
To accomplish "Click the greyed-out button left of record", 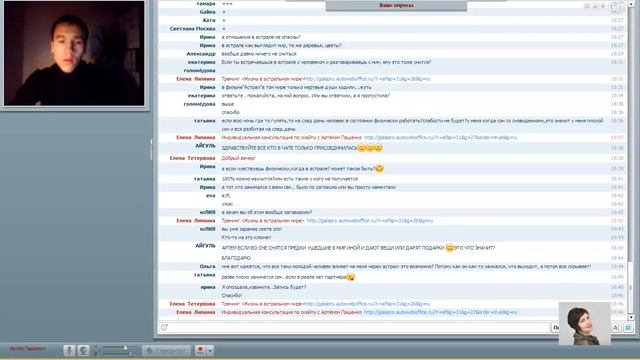I will click(x=166, y=350).
